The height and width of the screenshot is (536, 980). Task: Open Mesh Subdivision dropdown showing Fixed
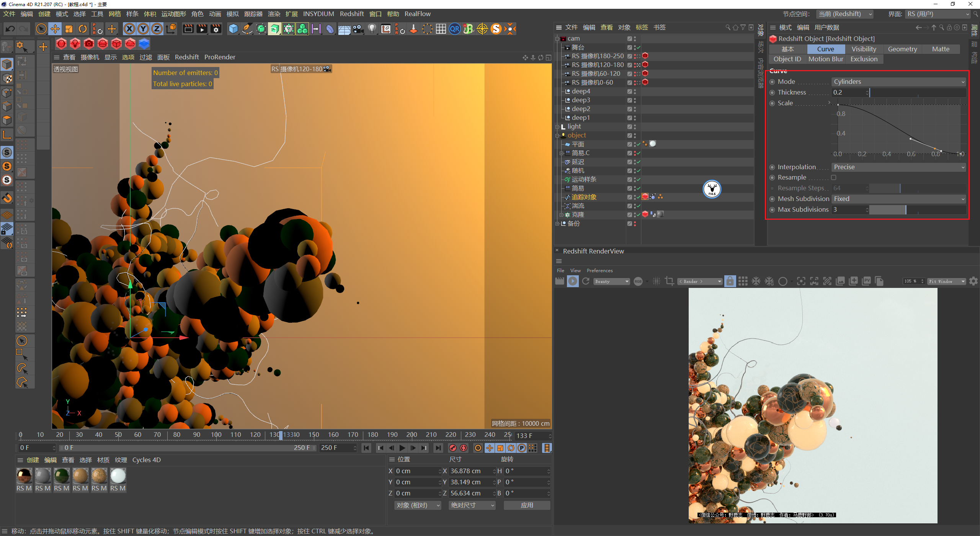point(899,199)
